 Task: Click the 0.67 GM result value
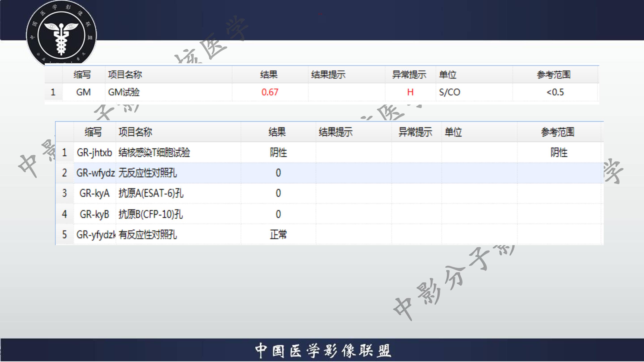tap(270, 92)
